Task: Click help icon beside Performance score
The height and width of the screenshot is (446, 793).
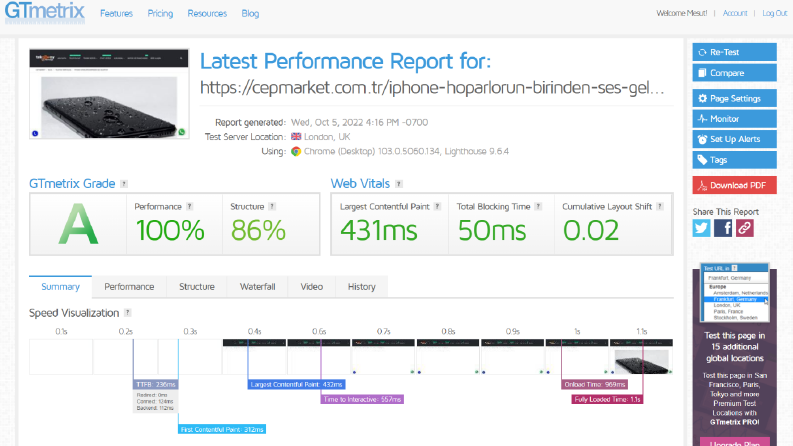Action: pyautogui.click(x=190, y=206)
